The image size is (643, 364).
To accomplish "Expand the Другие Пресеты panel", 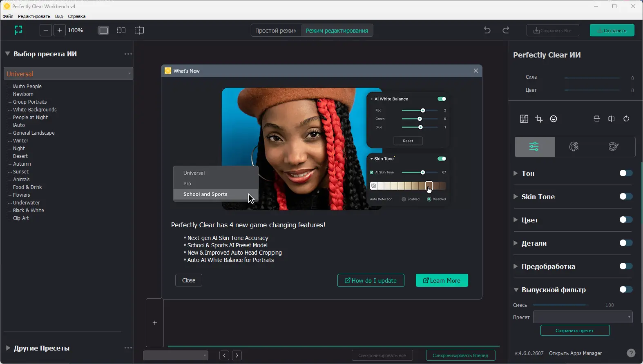I will click(8, 348).
